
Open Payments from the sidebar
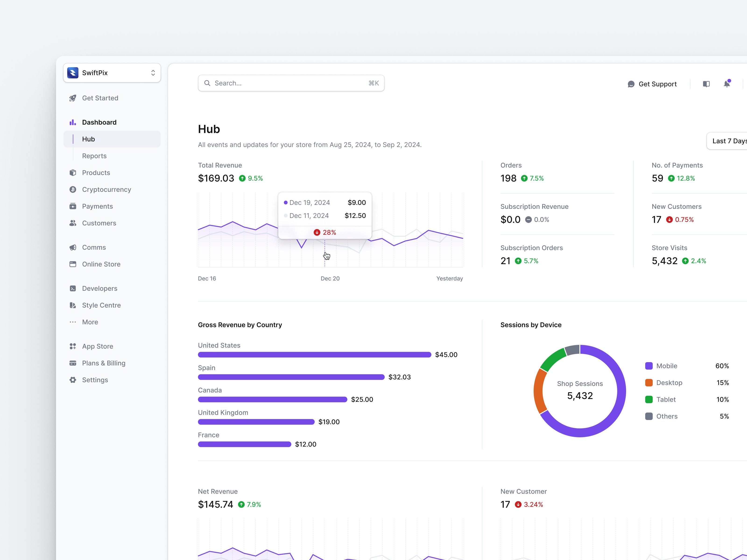pos(98,206)
